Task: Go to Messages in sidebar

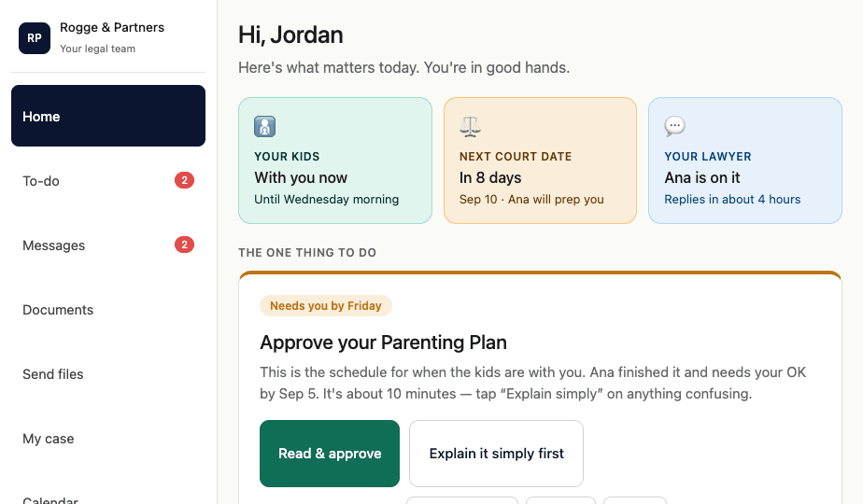Action: (x=108, y=245)
